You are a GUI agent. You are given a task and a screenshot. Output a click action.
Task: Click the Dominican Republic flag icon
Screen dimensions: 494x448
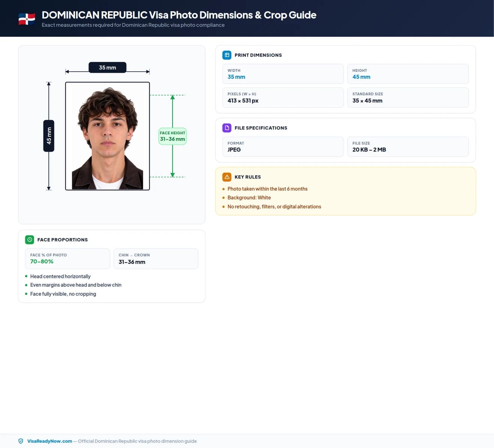coord(27,19)
